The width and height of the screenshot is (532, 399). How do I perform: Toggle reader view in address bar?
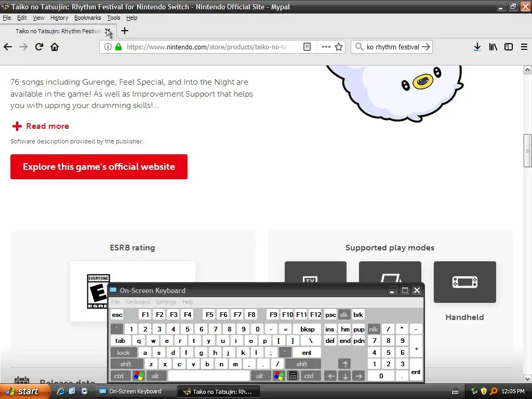click(307, 47)
